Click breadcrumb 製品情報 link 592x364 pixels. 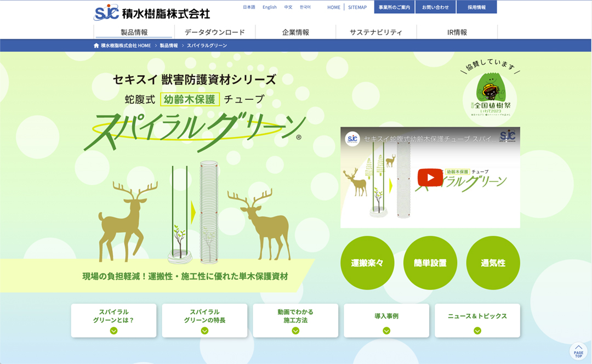pyautogui.click(x=169, y=46)
